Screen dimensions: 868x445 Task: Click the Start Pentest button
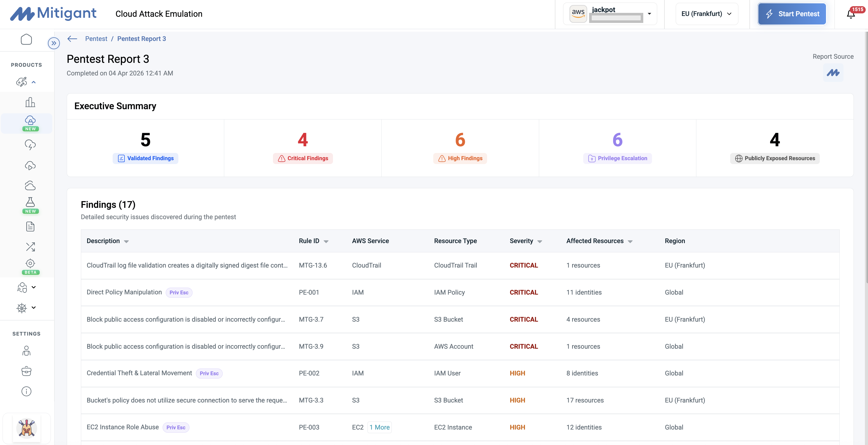792,14
